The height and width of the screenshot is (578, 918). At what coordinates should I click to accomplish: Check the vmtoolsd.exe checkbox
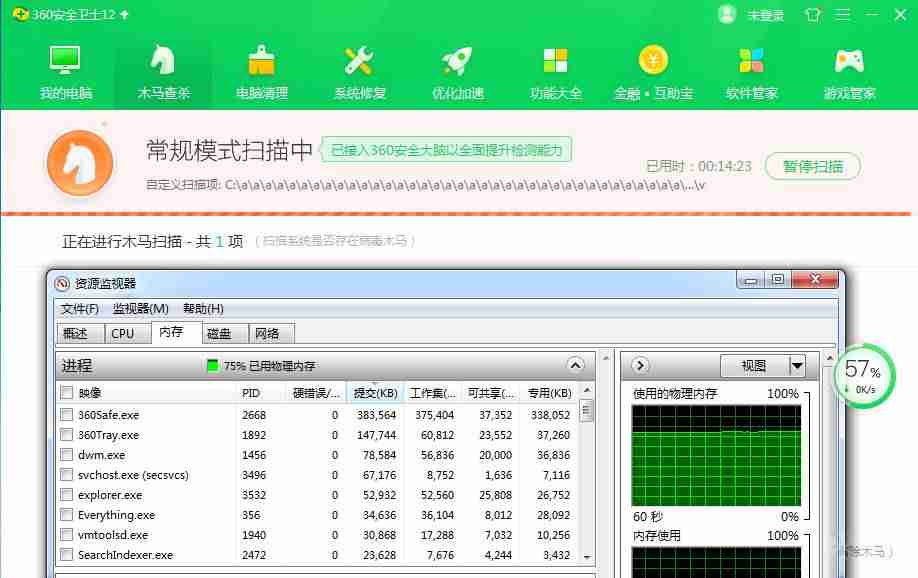[67, 535]
